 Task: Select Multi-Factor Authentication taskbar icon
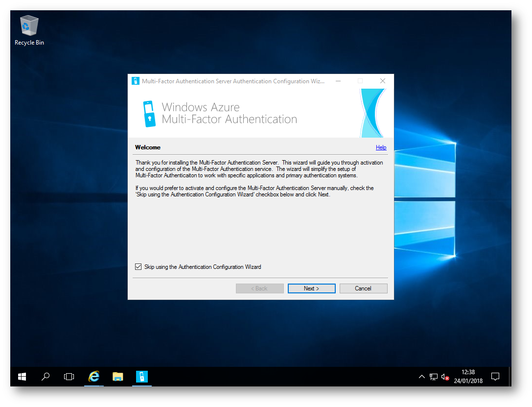[x=142, y=377]
